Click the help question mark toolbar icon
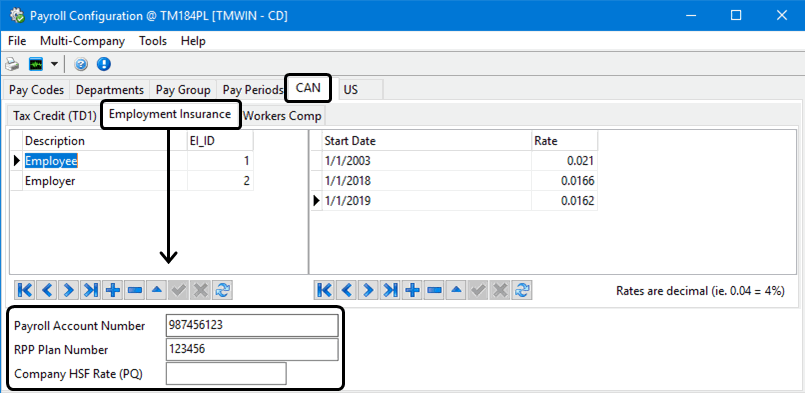Viewport: 805px width, 393px height. (x=81, y=64)
